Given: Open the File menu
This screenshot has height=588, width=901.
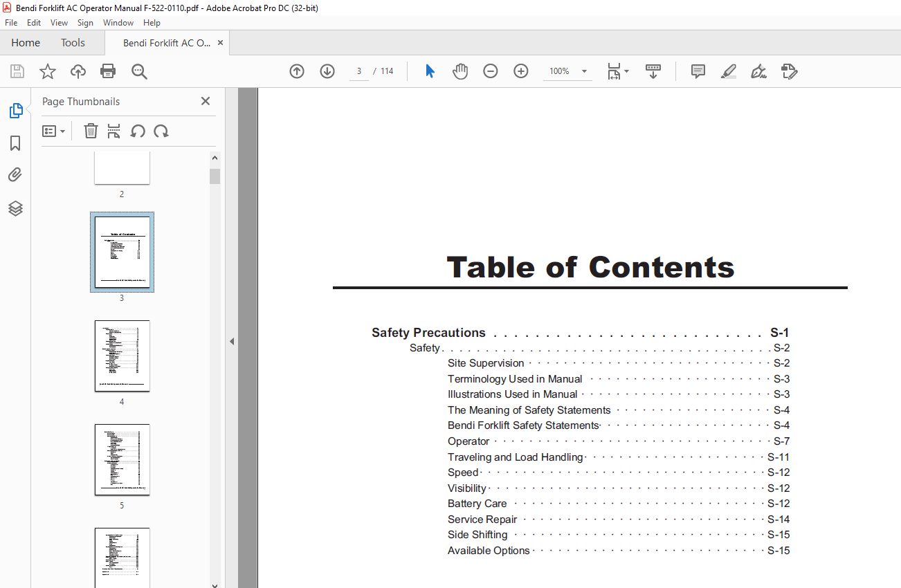Looking at the screenshot, I should click(11, 23).
